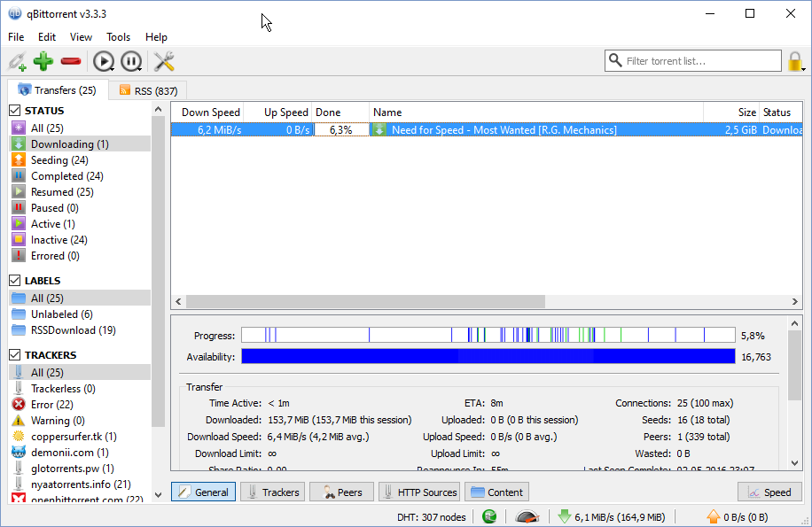The width and height of the screenshot is (812, 527).
Task: Open the Content button
Action: click(x=497, y=492)
